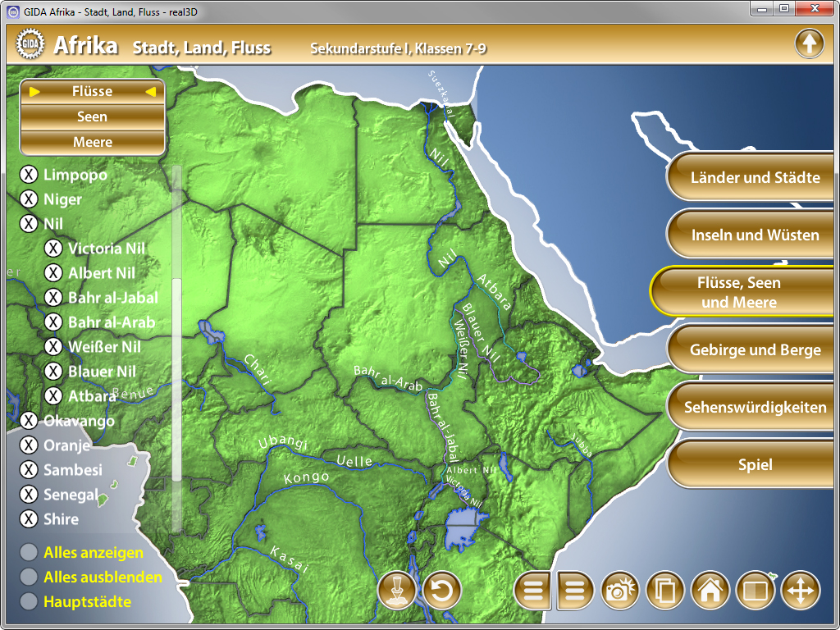Toggle the Sambesi river checkbox
This screenshot has width=840, height=630.
pos(30,470)
